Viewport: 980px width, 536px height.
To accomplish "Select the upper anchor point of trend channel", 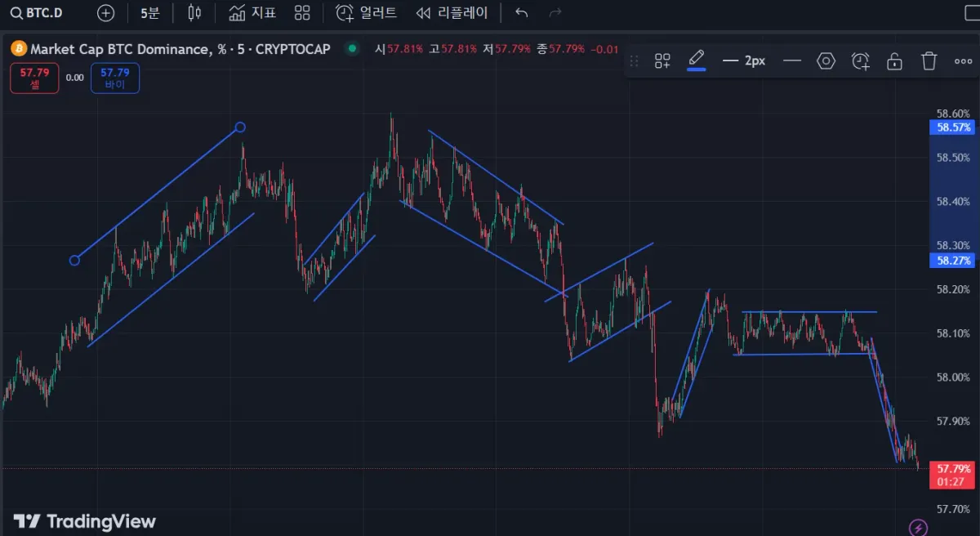I will 240,127.
